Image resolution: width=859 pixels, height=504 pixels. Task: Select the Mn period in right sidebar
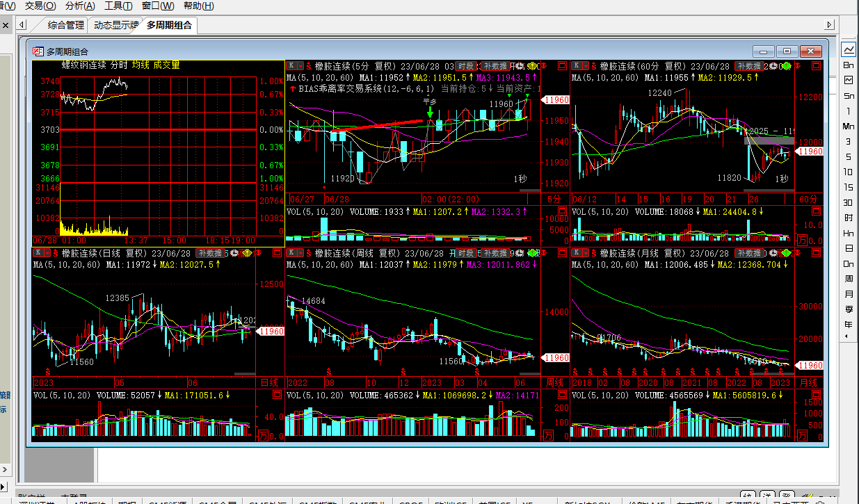(849, 126)
